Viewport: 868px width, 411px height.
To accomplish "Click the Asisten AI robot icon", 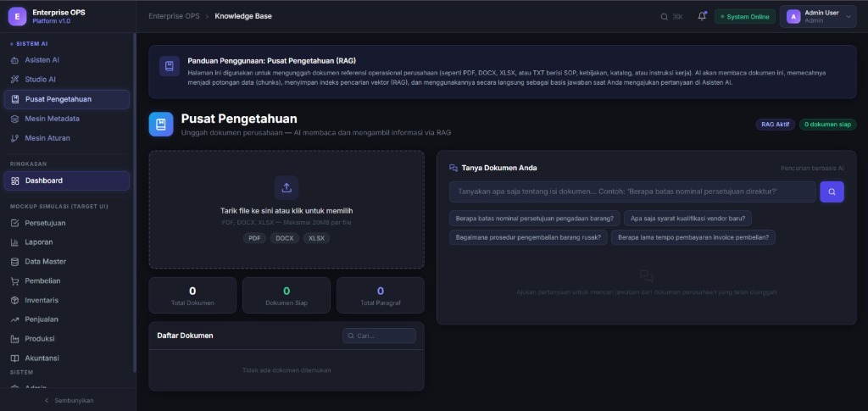I will tap(15, 60).
